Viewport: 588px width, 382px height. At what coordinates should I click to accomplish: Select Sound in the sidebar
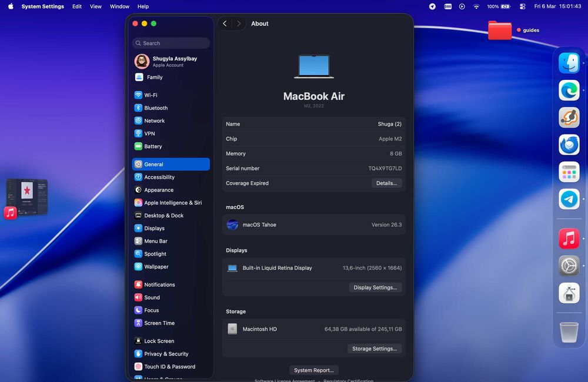(171, 297)
